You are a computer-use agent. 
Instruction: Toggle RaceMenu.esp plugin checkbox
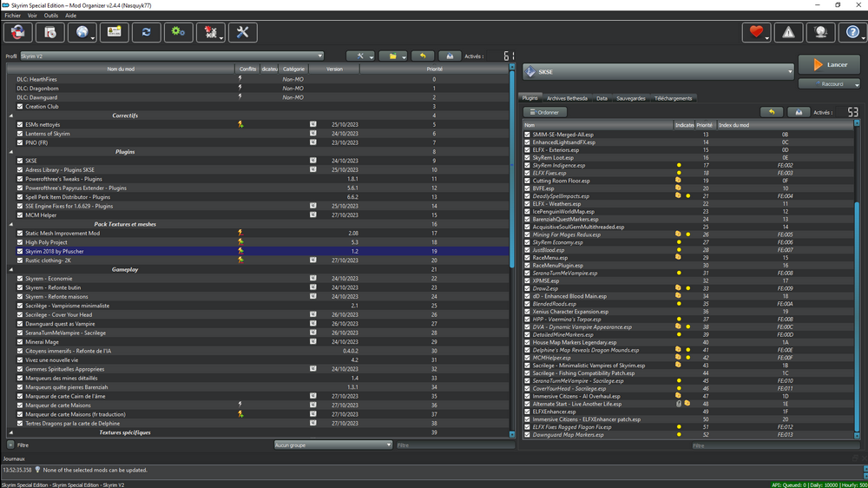[x=528, y=258]
